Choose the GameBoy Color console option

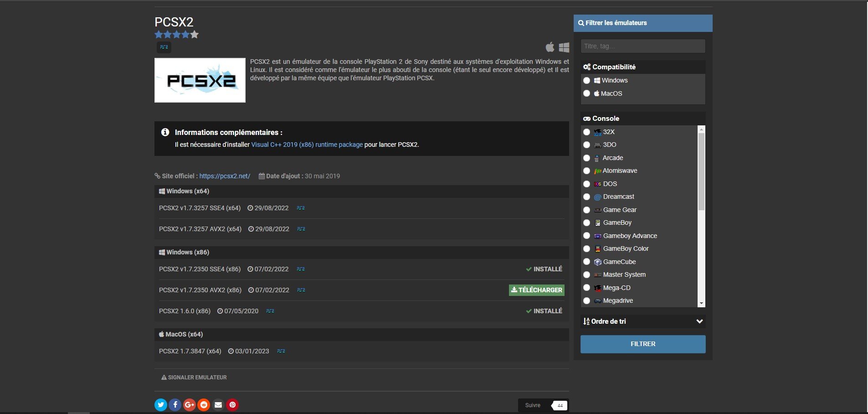pyautogui.click(x=586, y=248)
